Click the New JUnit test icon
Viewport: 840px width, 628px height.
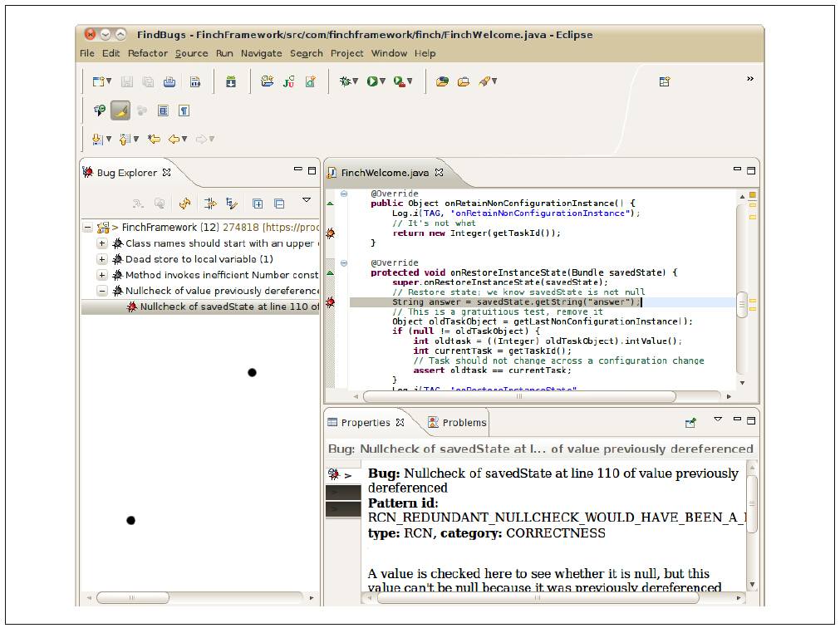tap(289, 81)
